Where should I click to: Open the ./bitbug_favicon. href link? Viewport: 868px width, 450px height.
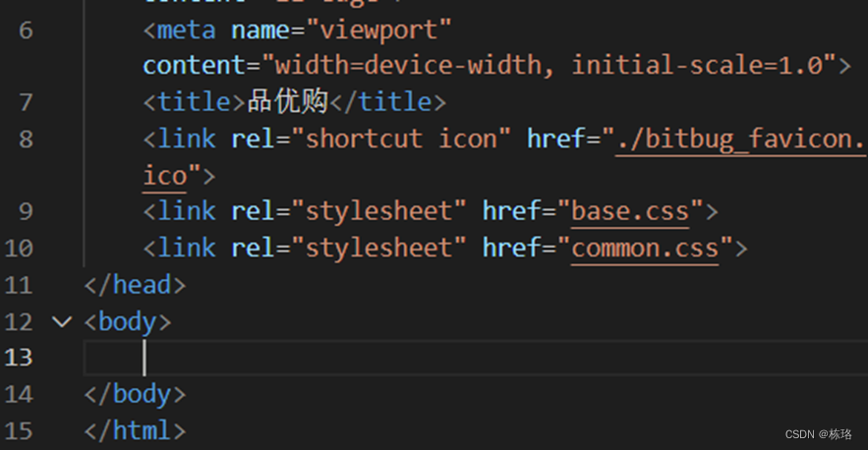pos(741,139)
